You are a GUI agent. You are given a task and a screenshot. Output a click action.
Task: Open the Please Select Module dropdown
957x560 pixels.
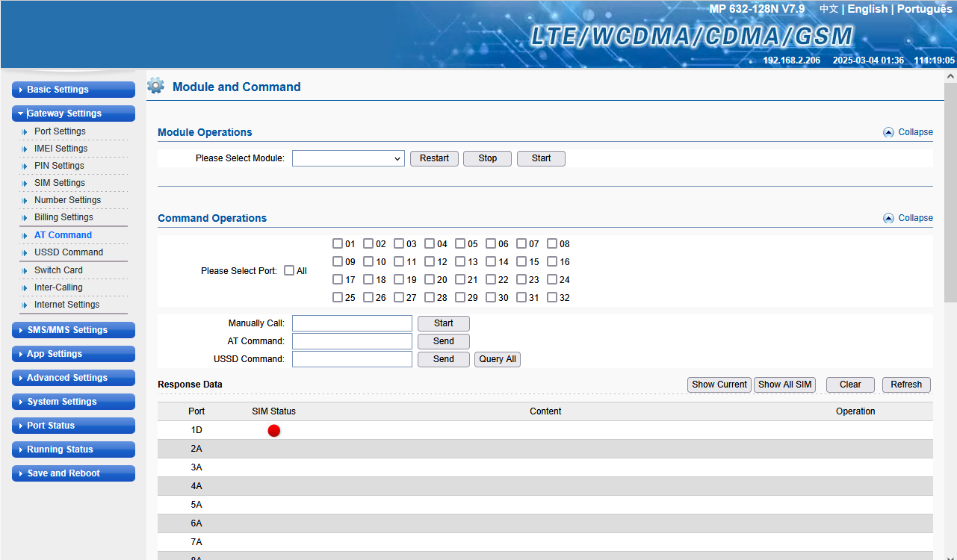[x=348, y=158]
